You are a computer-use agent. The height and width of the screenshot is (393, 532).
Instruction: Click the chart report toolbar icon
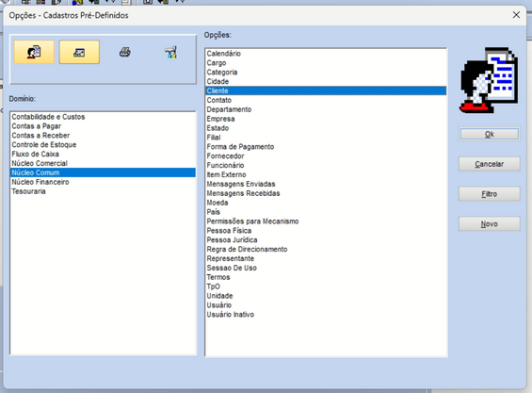(x=79, y=52)
